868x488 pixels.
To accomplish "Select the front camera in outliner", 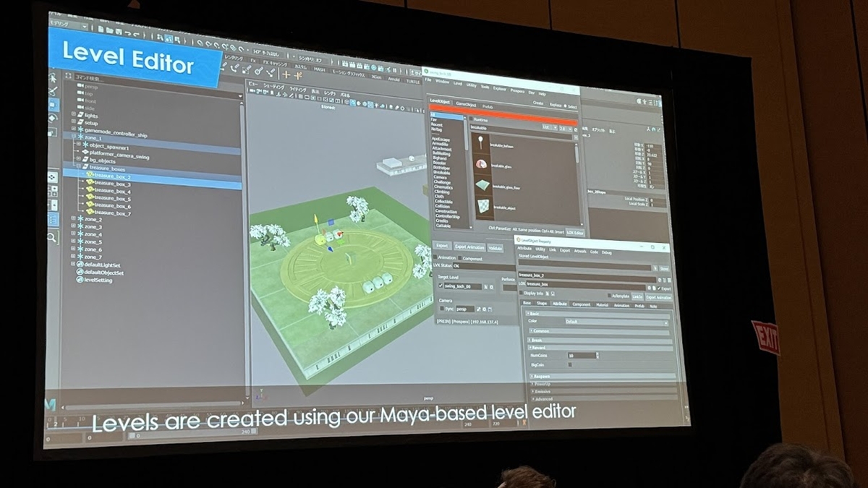I will pyautogui.click(x=90, y=101).
